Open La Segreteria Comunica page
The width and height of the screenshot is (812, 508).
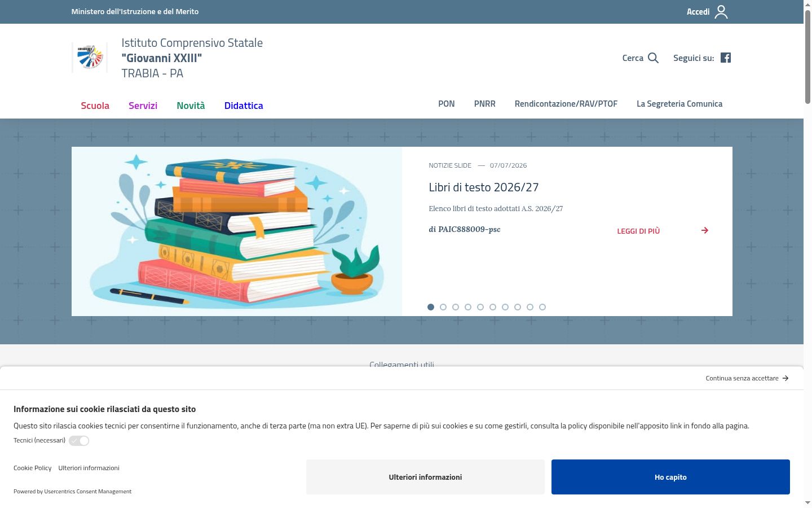pyautogui.click(x=679, y=104)
